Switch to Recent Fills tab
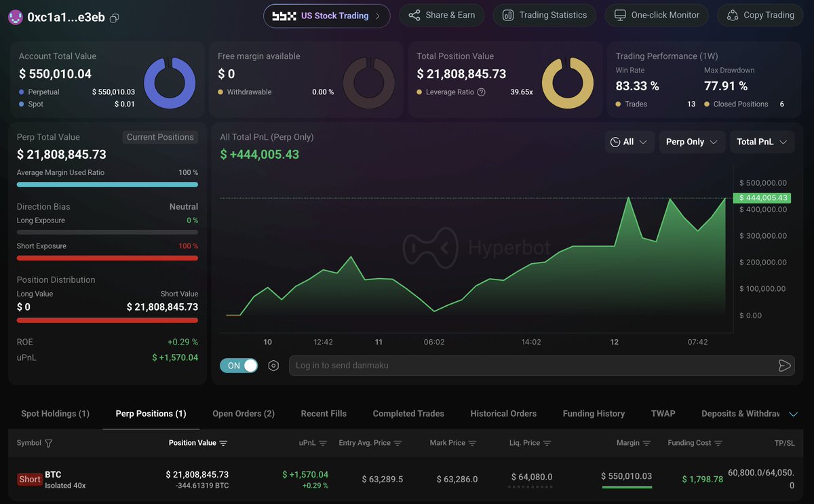Image resolution: width=814 pixels, height=504 pixels. coord(324,413)
